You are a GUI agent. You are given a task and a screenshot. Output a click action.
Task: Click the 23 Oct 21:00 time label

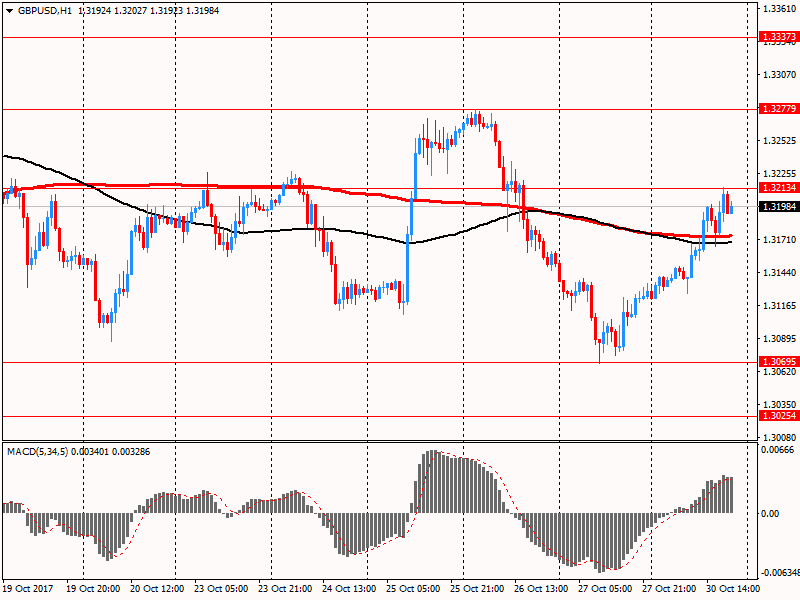(x=285, y=589)
